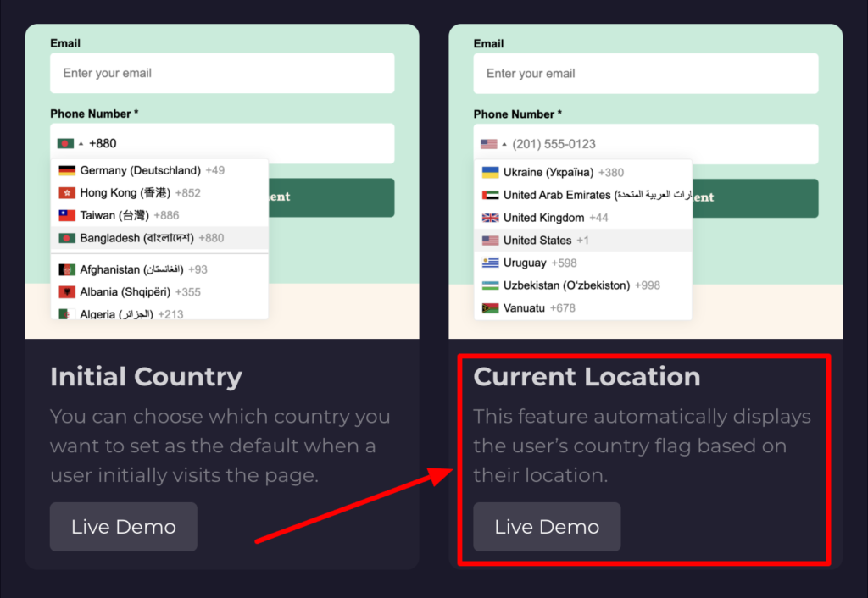The image size is (868, 598).
Task: Click Live Demo under Current Location
Action: pos(547,527)
